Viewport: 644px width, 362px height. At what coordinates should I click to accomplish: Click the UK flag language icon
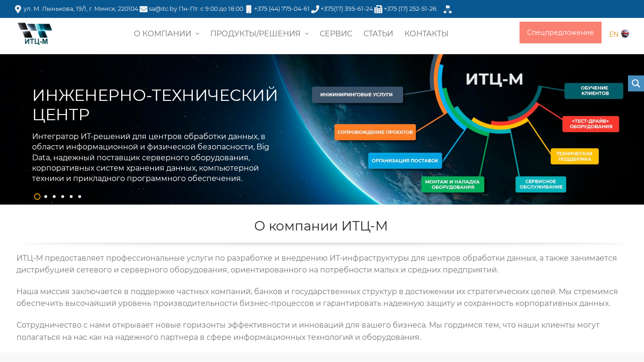625,33
